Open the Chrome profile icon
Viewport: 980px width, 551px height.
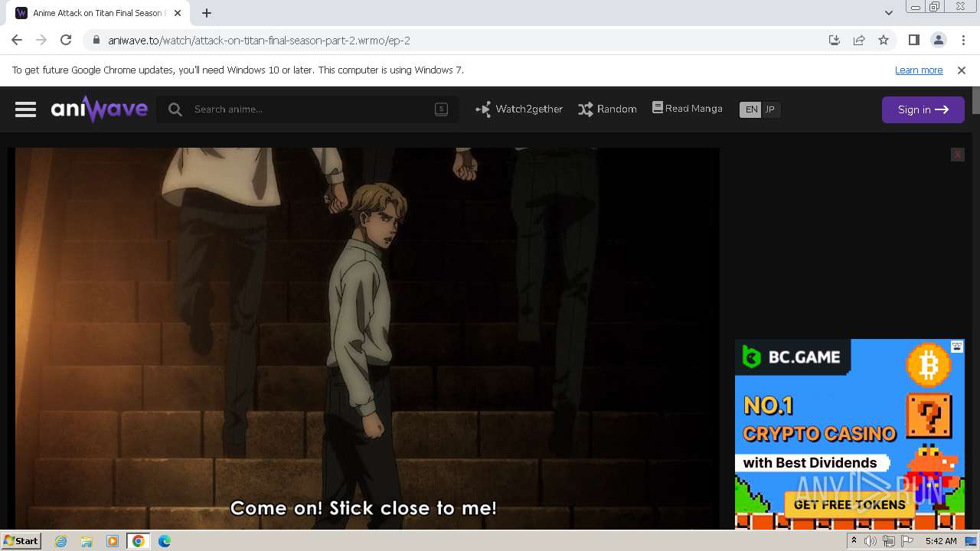938,40
